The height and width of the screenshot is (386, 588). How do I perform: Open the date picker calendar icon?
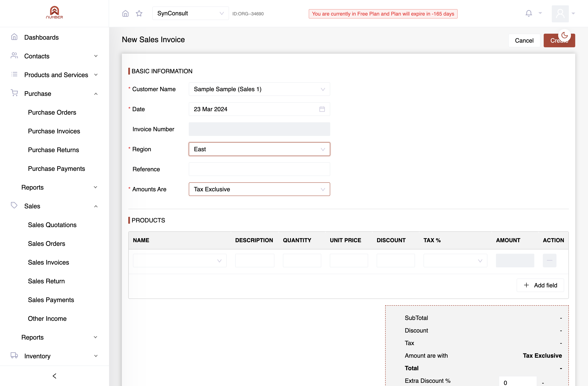(322, 109)
